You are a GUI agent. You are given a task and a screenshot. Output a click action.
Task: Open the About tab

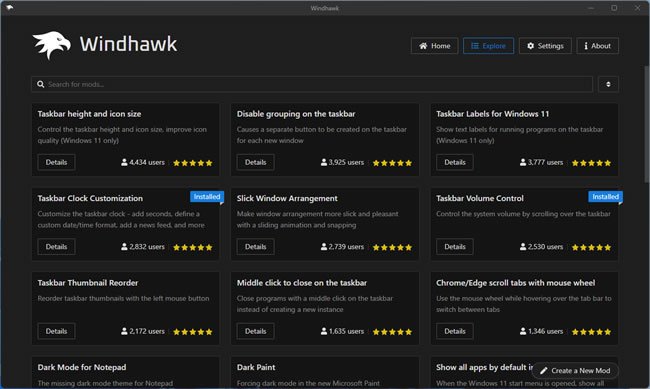click(597, 46)
